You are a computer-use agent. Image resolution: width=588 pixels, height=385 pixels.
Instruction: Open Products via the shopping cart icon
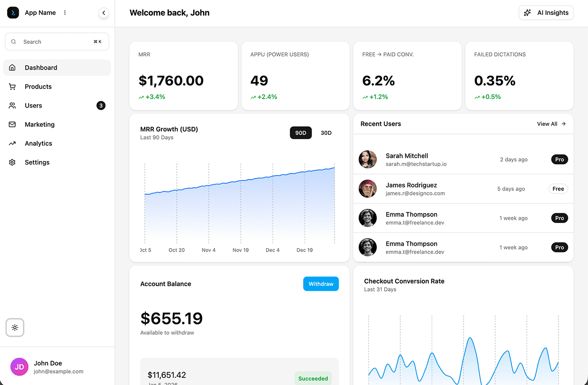(x=12, y=86)
